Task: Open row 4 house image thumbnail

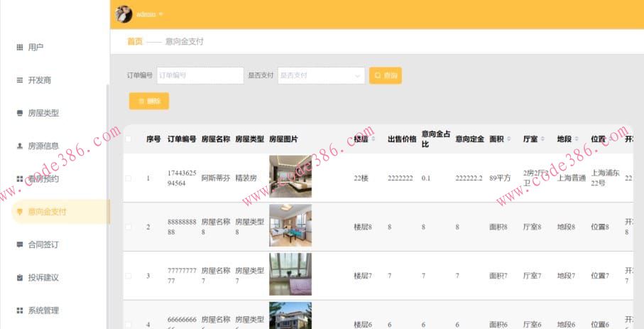Action: pos(290,315)
